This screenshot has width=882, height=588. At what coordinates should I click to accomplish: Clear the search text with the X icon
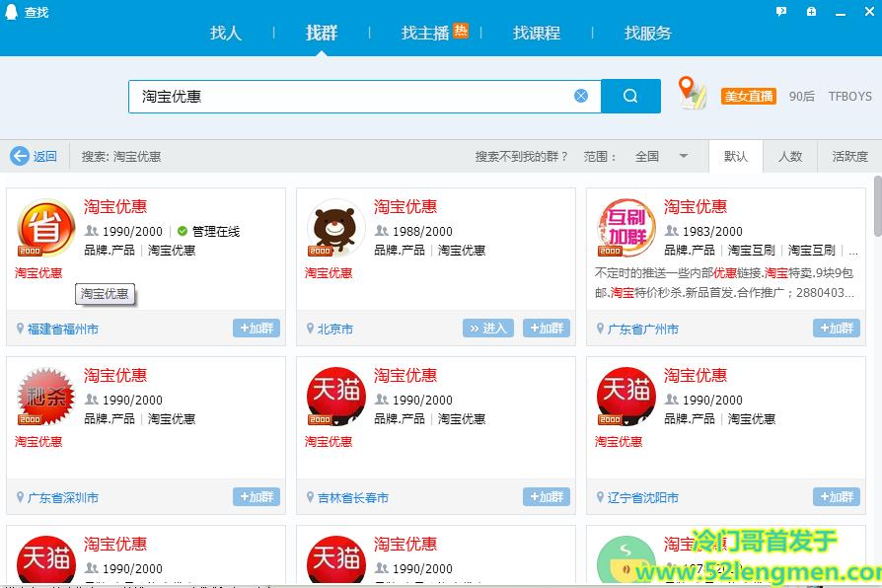581,95
